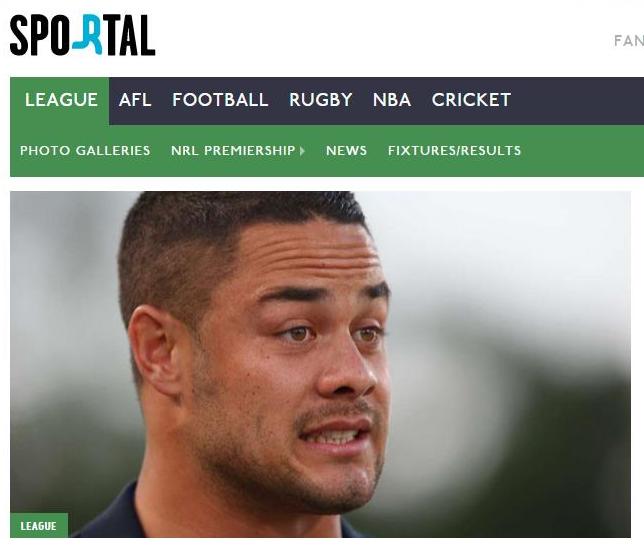Screen dimensions: 644x551
Task: Open Photo Galleries in the green submenu
Action: click(85, 151)
